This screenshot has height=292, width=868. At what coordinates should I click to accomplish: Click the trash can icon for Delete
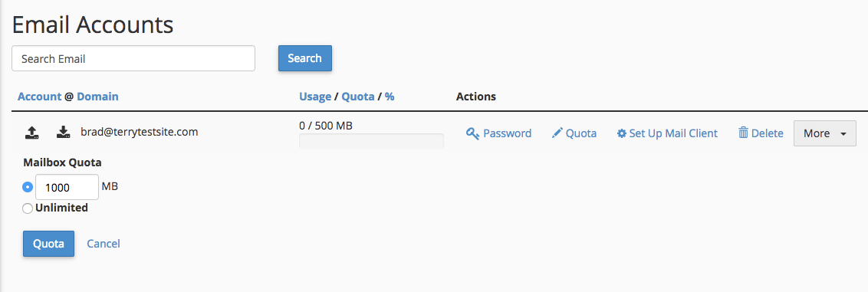tap(743, 133)
